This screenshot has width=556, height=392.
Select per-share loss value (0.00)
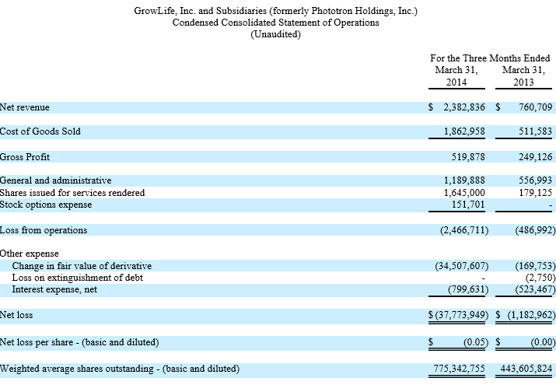544,342
